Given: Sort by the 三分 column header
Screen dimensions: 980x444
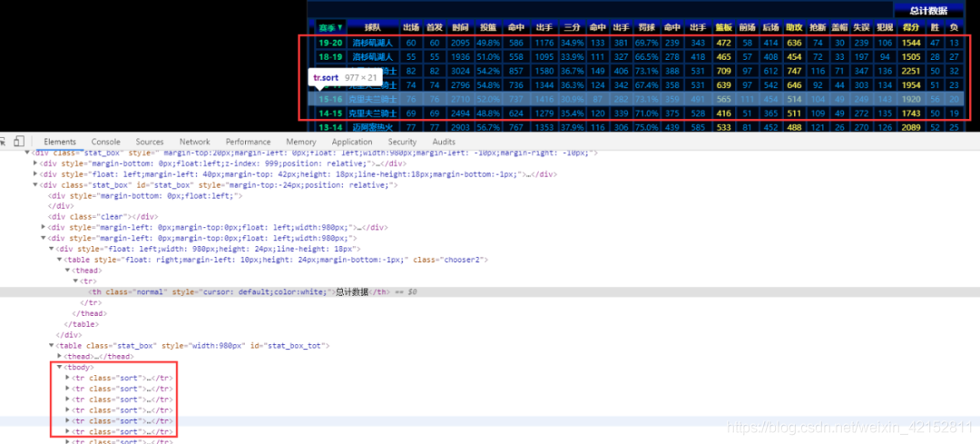Looking at the screenshot, I should click(572, 27).
